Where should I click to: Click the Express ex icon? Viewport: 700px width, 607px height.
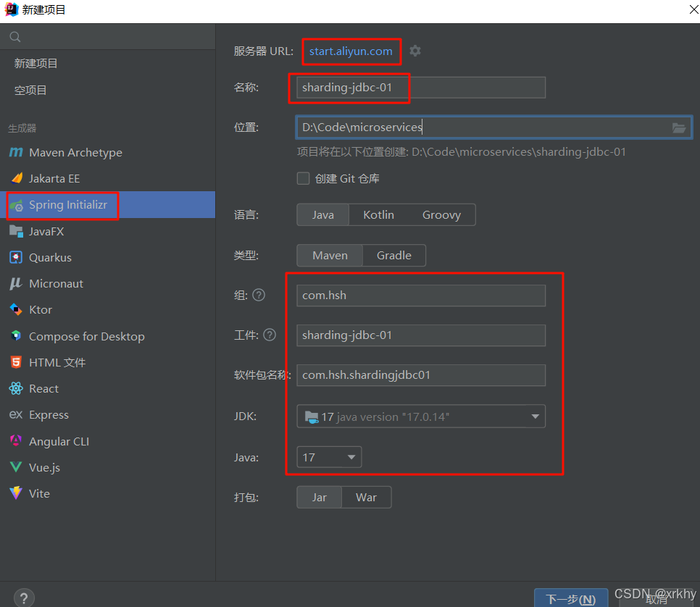[x=16, y=414]
